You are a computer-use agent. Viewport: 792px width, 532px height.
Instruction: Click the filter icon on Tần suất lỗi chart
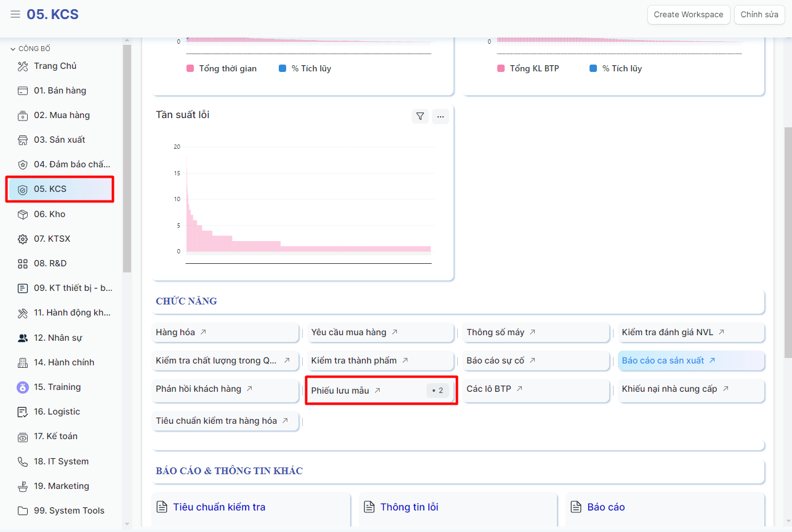(x=420, y=116)
